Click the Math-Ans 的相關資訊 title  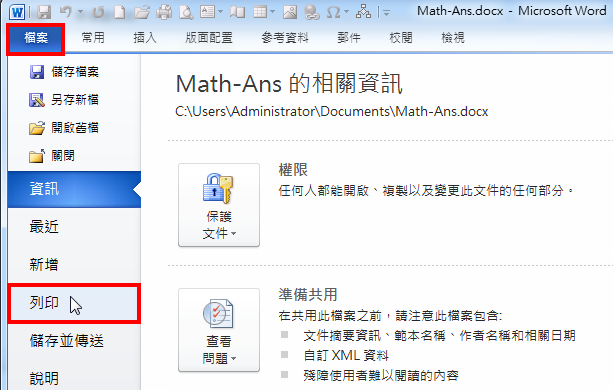(289, 84)
